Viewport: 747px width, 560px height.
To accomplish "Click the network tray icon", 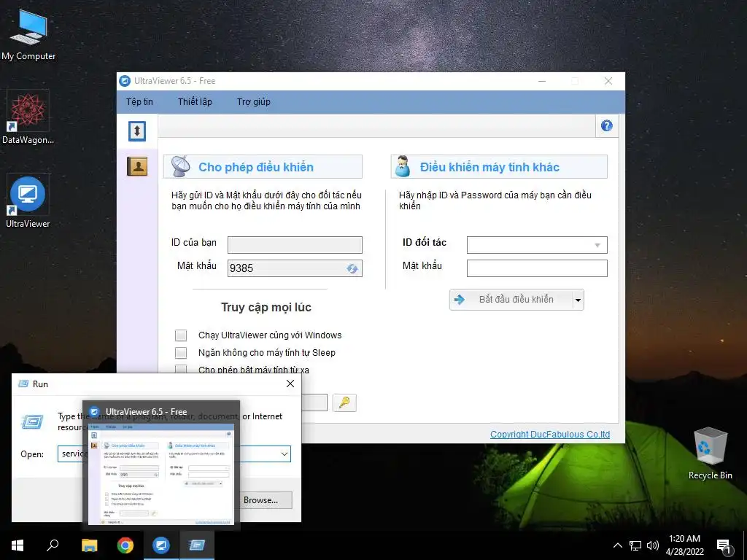I will click(x=635, y=545).
